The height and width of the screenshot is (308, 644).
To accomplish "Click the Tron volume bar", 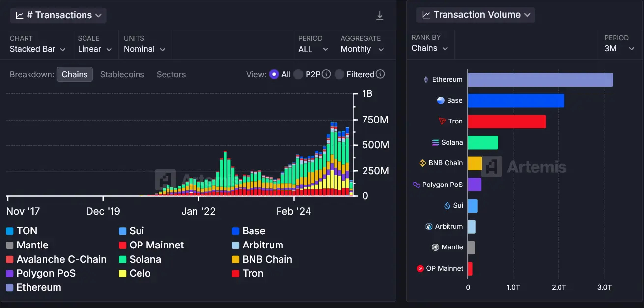I will click(x=506, y=122).
